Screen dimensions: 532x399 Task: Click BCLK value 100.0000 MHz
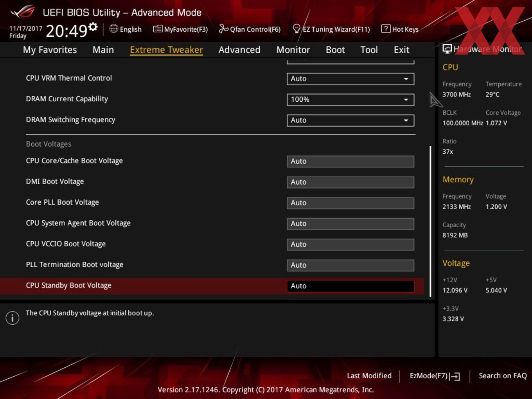(x=463, y=123)
